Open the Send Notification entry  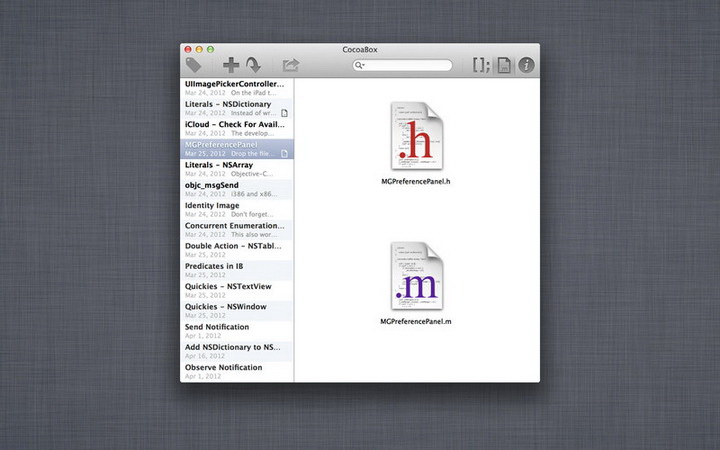[x=237, y=331]
